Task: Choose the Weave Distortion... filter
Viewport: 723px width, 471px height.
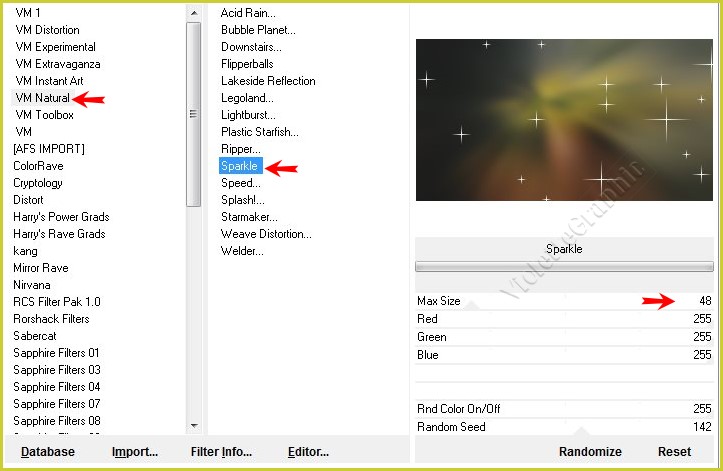Action: tap(266, 234)
